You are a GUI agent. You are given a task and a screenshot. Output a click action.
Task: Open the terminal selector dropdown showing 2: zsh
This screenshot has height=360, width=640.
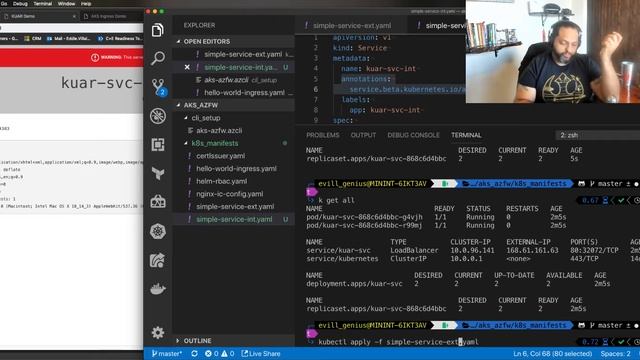(x=598, y=135)
